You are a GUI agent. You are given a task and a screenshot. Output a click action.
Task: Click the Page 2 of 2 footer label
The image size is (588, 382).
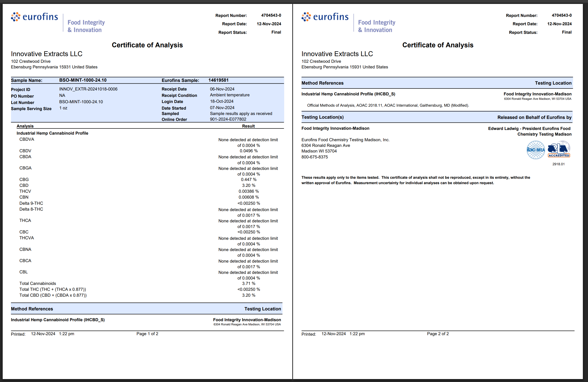(x=438, y=334)
